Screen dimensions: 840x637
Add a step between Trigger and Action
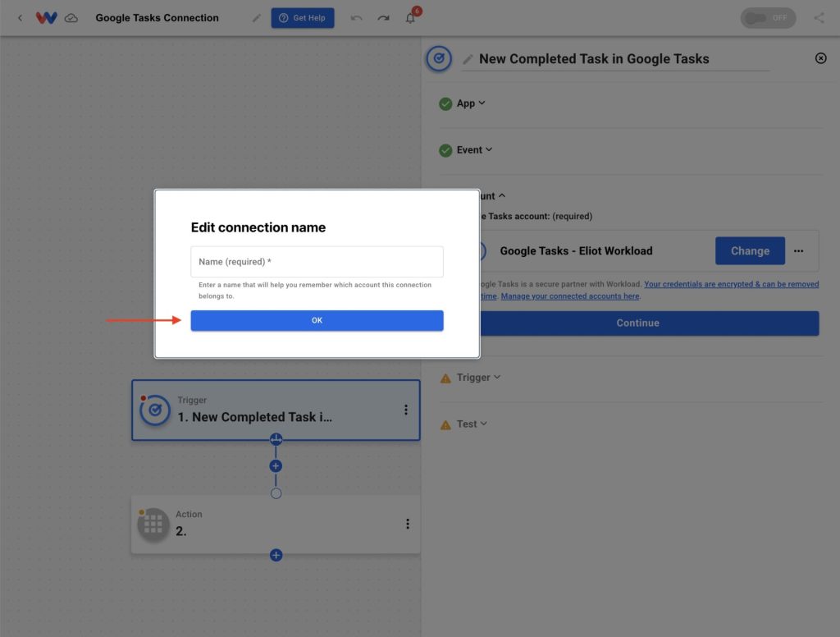(x=276, y=466)
